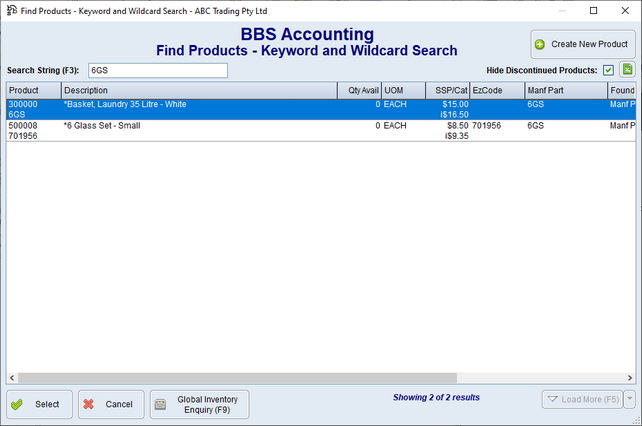This screenshot has height=426, width=642.
Task: Sort by the Product column header
Action: 33,91
